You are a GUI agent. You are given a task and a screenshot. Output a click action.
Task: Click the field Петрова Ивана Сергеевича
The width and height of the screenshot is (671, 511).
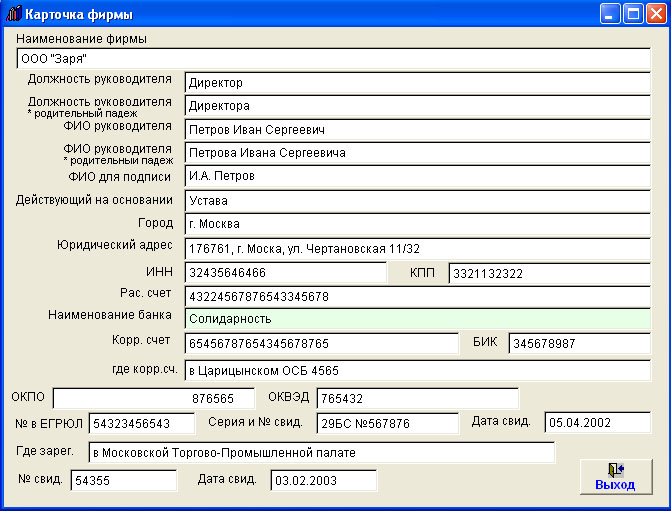point(418,153)
